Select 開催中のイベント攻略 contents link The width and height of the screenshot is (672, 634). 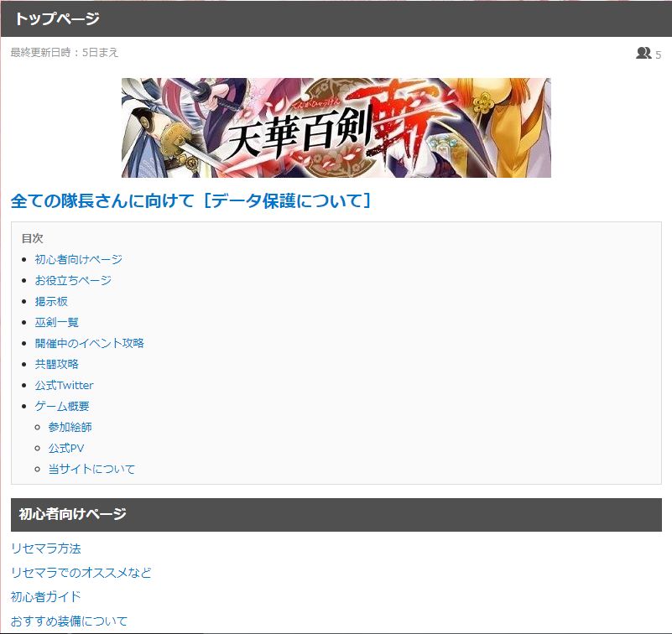click(89, 343)
